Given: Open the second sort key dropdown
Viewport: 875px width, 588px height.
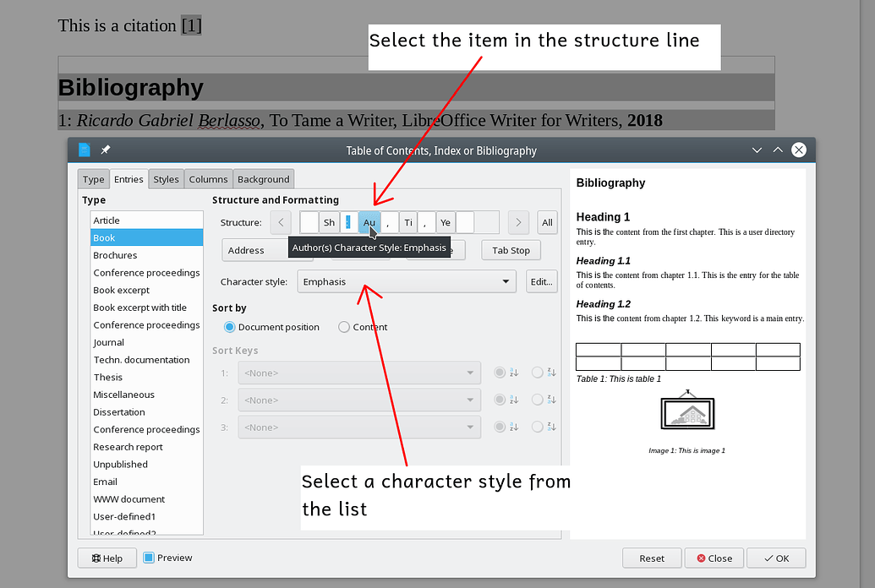Looking at the screenshot, I should point(470,400).
